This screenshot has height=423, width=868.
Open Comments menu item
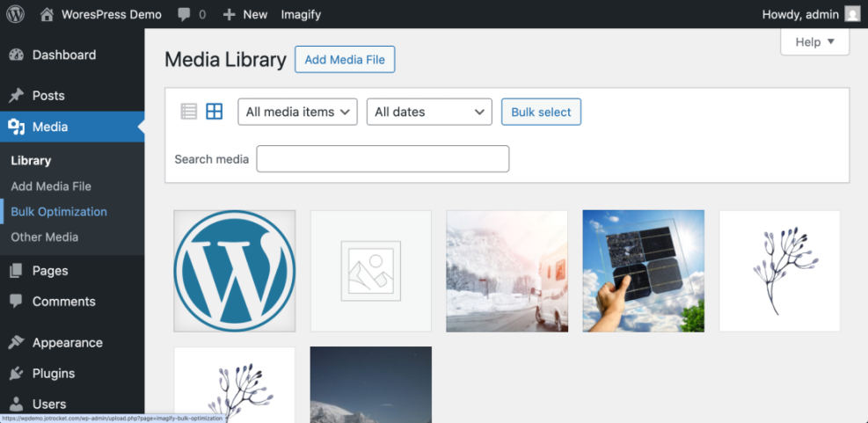coord(72,302)
